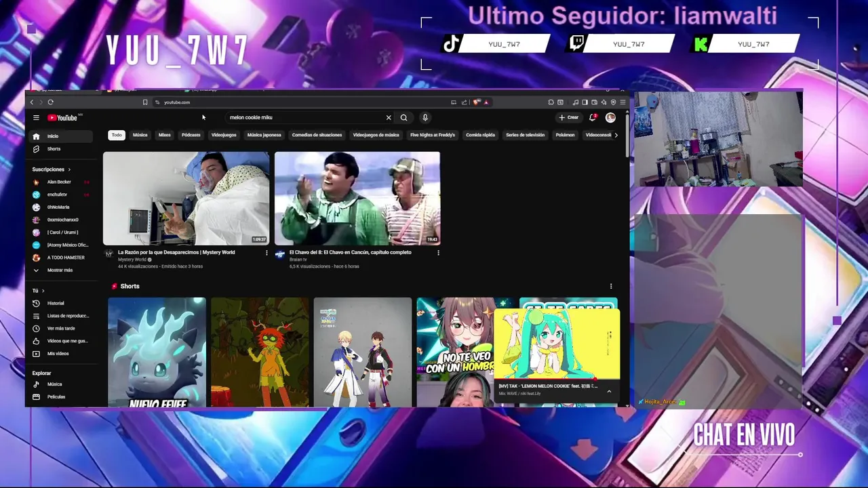
Task: Click the Hojita_Arce chat name
Action: tap(660, 402)
